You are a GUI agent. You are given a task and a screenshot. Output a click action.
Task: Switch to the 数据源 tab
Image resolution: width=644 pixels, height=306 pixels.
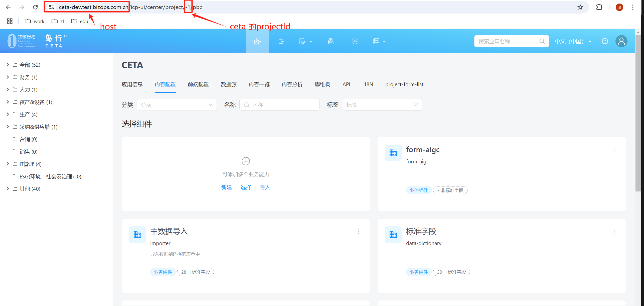click(x=229, y=84)
